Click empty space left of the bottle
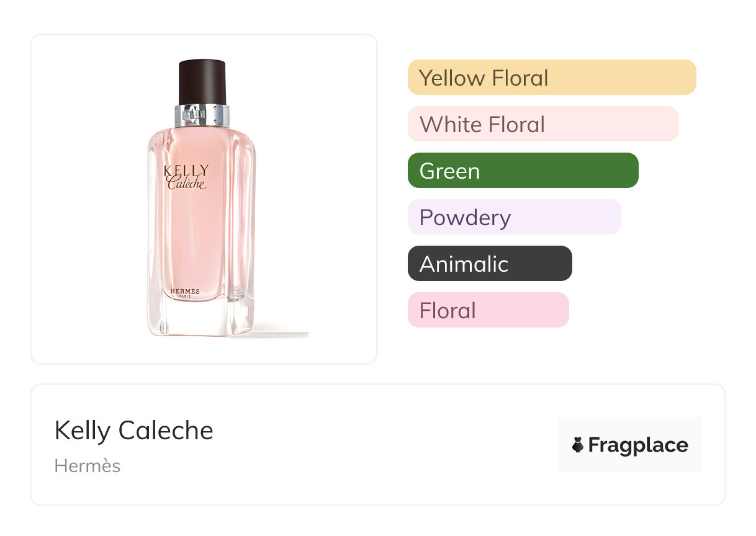The image size is (756, 536). 87,199
